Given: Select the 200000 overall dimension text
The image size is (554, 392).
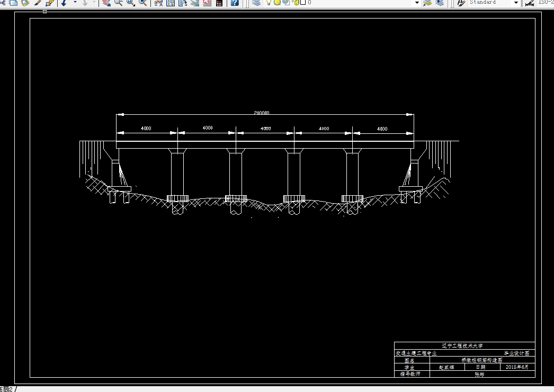Looking at the screenshot, I should coord(262,113).
